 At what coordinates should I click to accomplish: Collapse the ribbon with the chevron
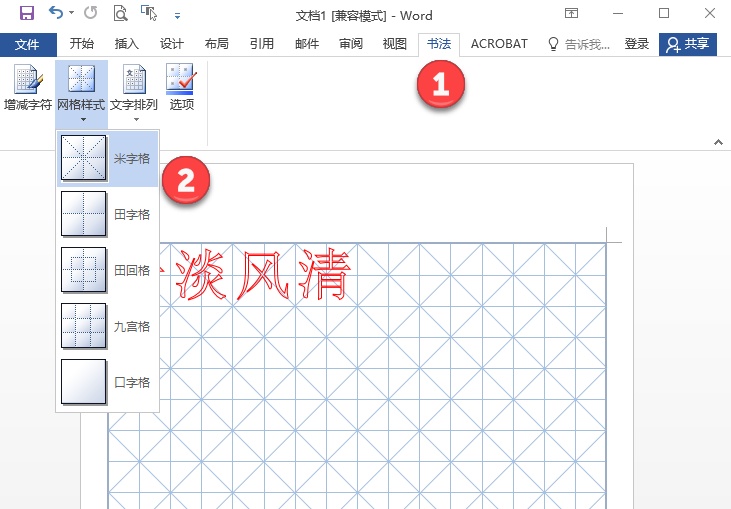pyautogui.click(x=718, y=142)
